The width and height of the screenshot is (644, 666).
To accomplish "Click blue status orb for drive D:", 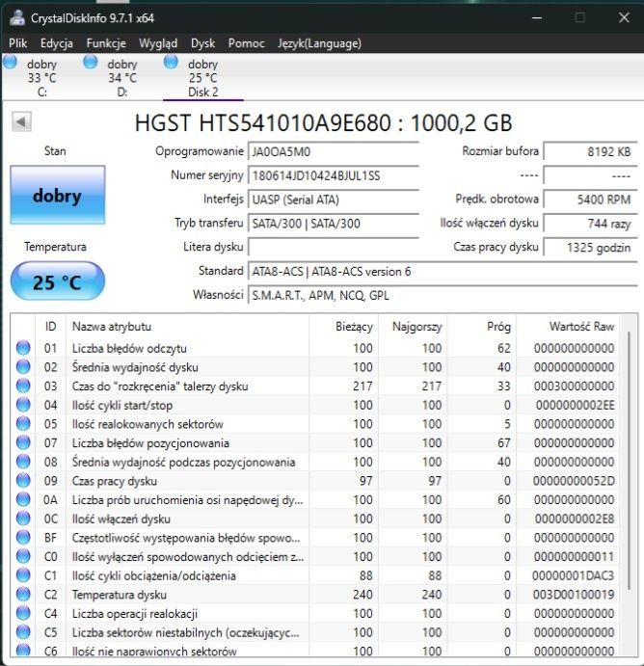I will click(x=90, y=62).
